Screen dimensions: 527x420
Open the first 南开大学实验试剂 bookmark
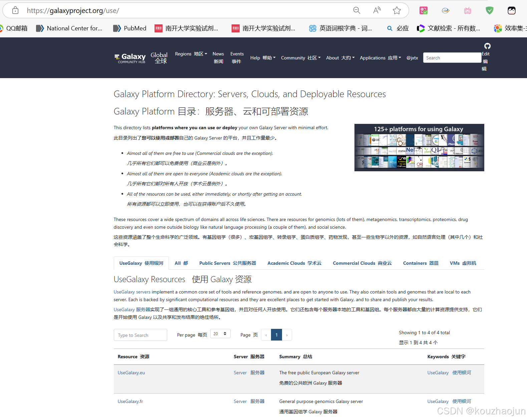pyautogui.click(x=186, y=28)
